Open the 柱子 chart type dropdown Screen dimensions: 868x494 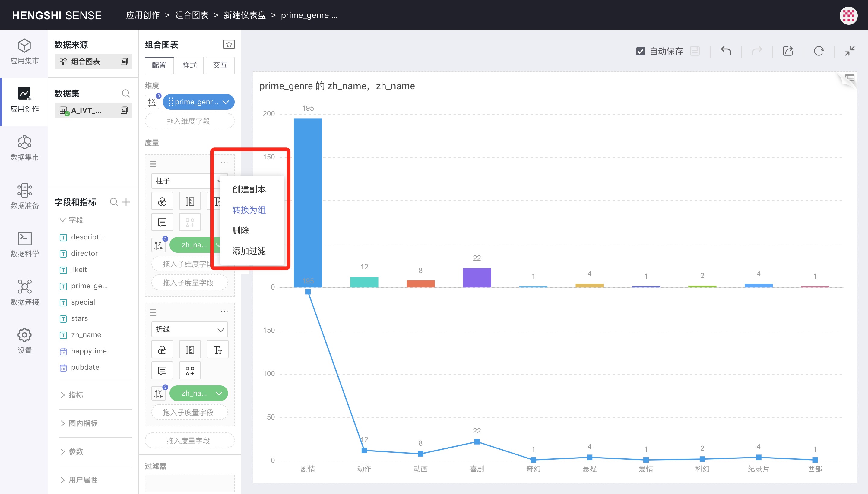click(x=185, y=181)
